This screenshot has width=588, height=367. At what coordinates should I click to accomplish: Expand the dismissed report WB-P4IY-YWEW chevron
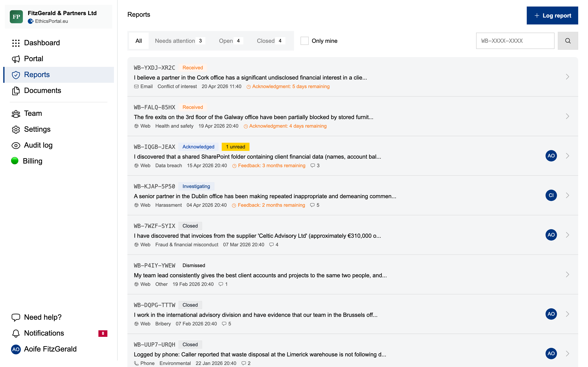click(567, 274)
